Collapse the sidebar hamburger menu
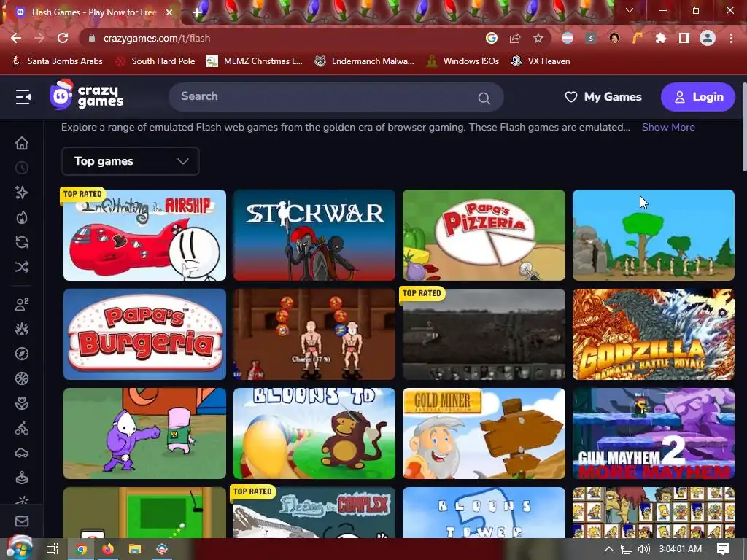 coord(23,97)
